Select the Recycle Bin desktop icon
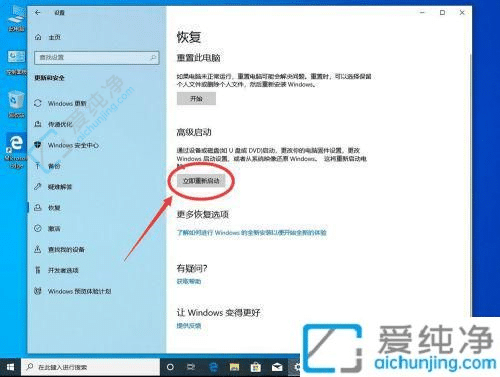 tap(16, 105)
